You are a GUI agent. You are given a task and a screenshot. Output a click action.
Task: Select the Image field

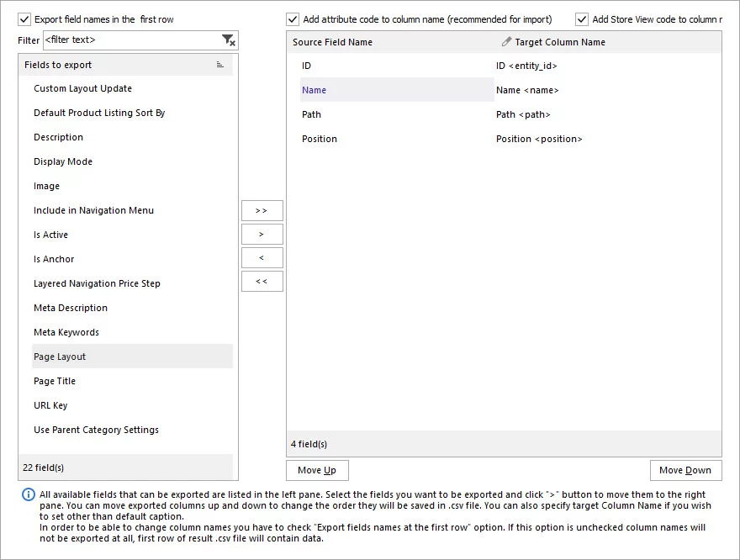[x=132, y=186]
